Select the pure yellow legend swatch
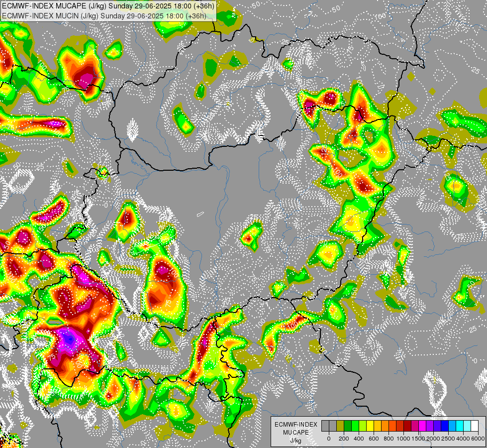This screenshot has width=487, height=448. pos(370,426)
